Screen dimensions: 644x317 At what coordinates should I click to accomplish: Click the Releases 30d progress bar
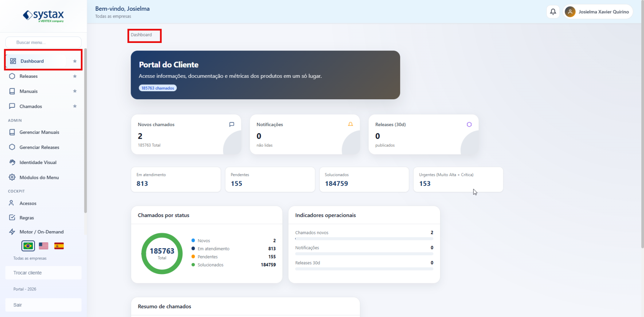(x=364, y=269)
